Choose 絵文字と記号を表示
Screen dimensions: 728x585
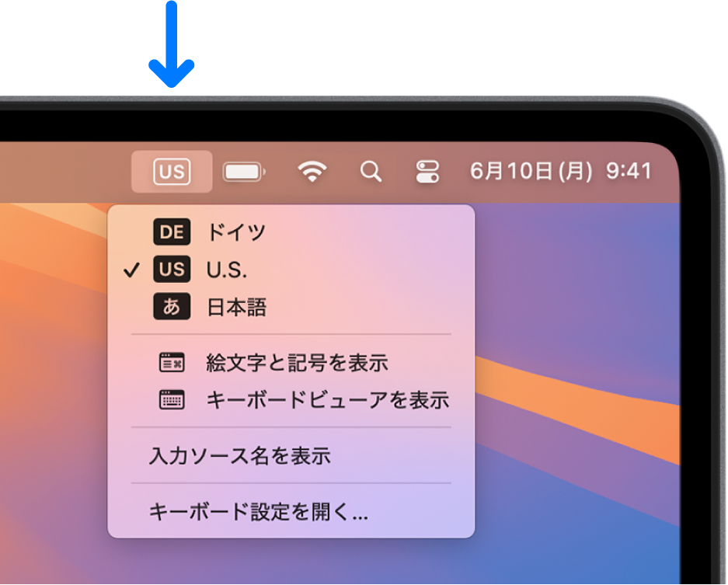[291, 363]
